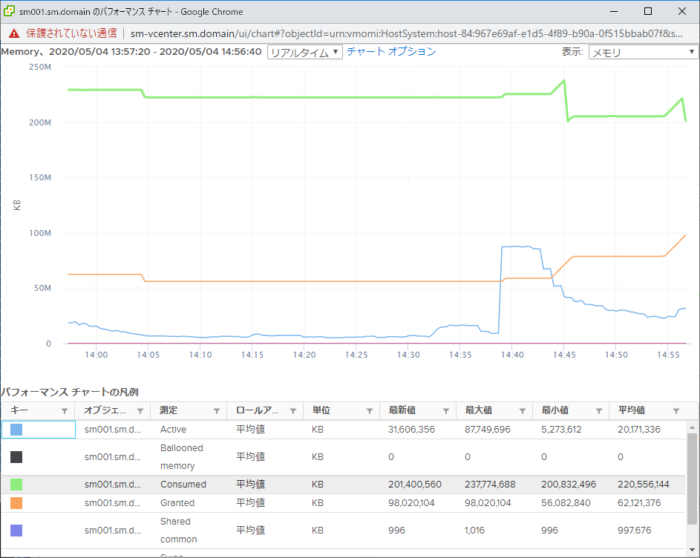Open filter for オブジェ... column
This screenshot has height=558, width=700.
tap(140, 411)
